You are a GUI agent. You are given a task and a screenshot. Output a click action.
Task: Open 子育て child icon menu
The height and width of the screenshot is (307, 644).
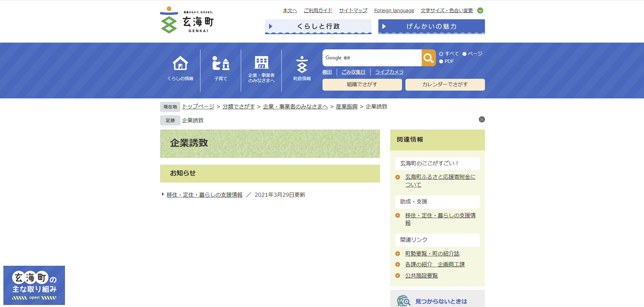(x=221, y=69)
